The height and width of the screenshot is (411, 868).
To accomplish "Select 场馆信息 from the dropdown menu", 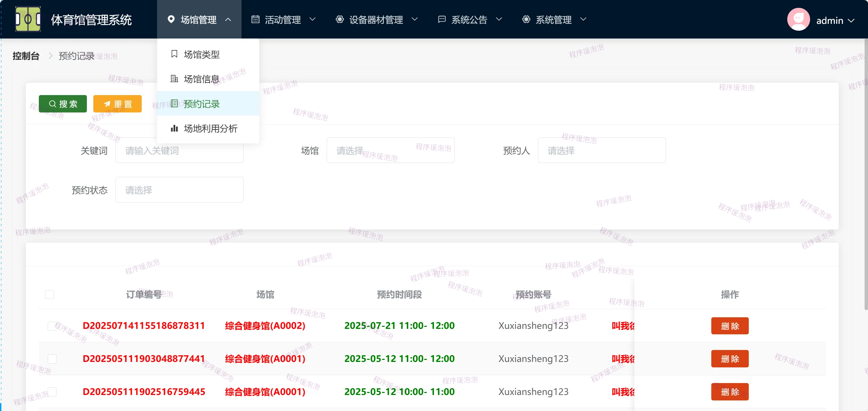I will (x=201, y=79).
